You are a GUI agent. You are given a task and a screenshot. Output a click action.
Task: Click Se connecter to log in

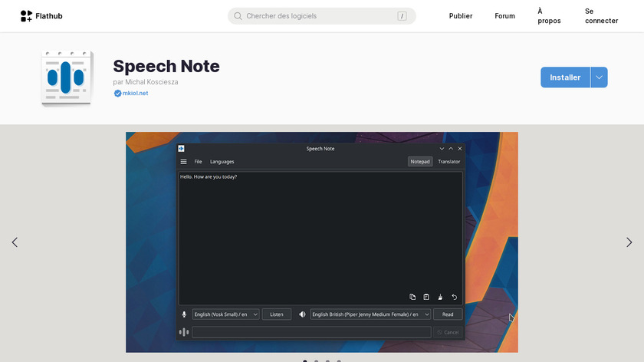pos(601,16)
